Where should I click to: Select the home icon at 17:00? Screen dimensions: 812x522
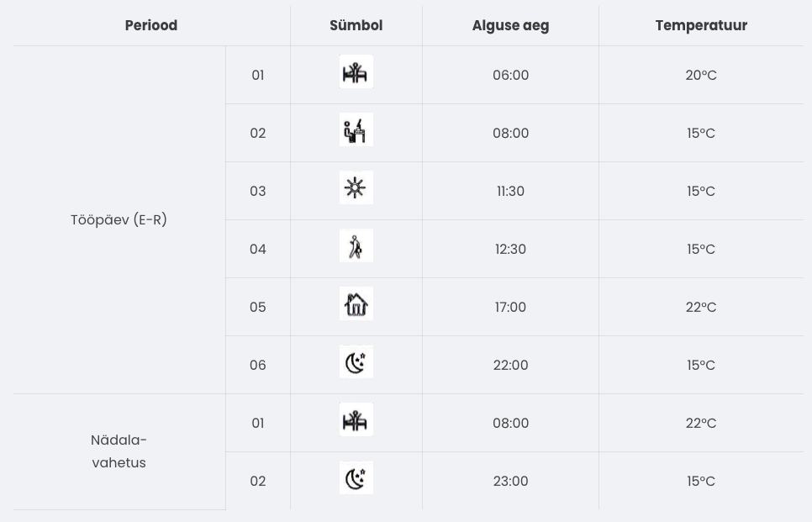356,305
